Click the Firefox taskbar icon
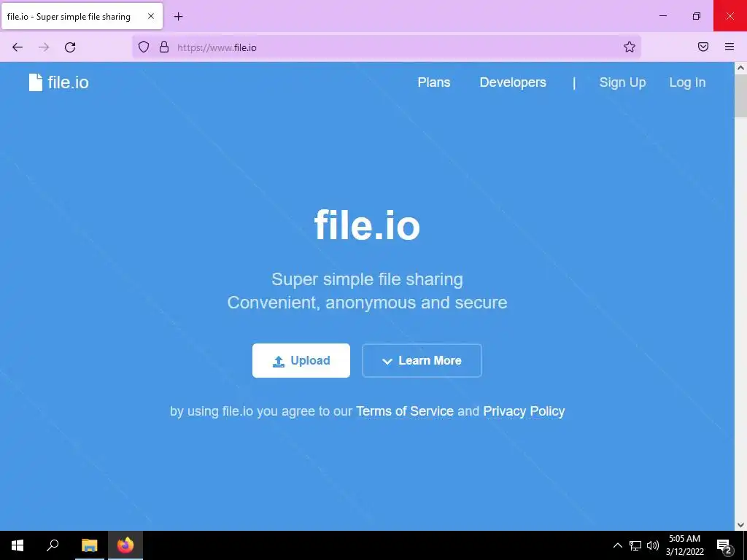This screenshot has width=747, height=560. tap(125, 545)
